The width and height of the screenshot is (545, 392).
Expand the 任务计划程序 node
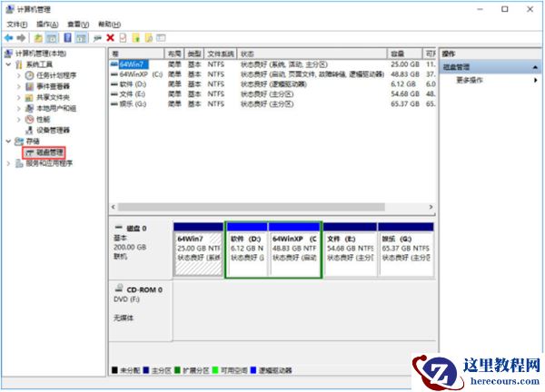19,75
